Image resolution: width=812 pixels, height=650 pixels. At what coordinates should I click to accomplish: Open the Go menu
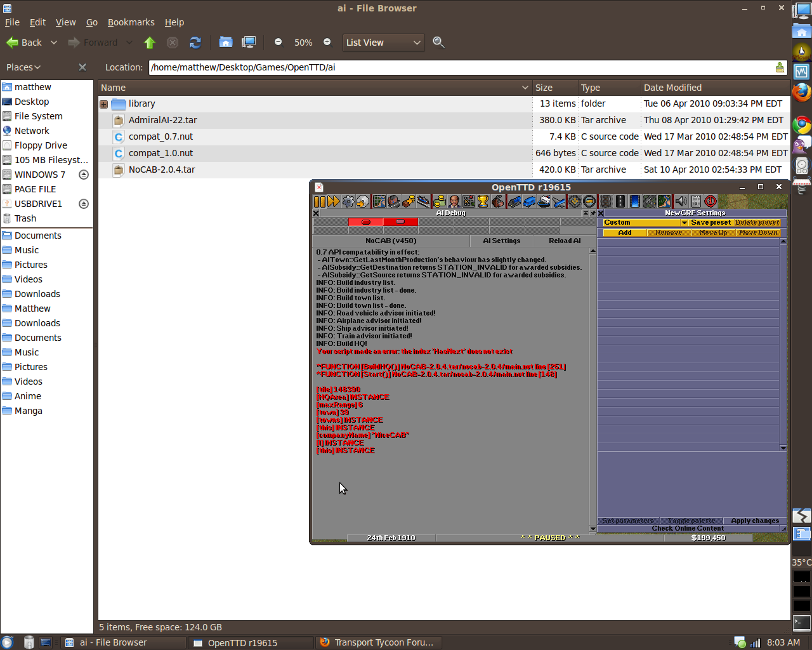(92, 22)
